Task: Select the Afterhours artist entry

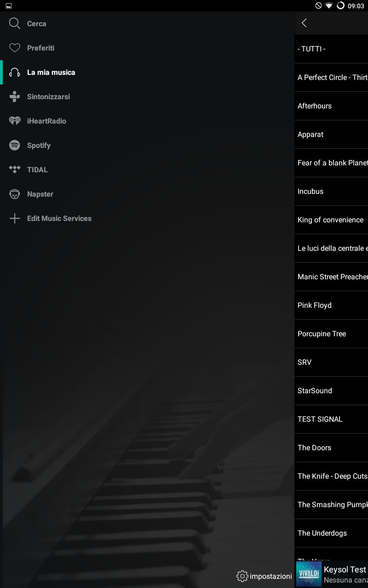Action: coord(331,106)
